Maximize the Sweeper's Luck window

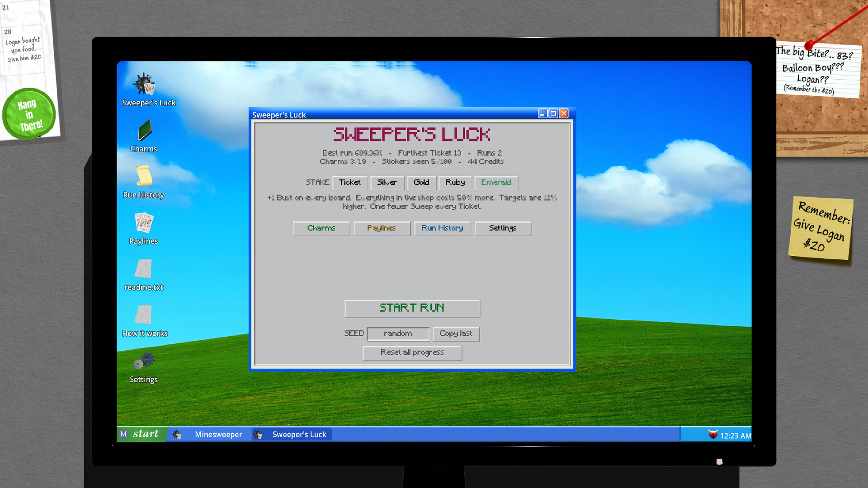pos(553,113)
